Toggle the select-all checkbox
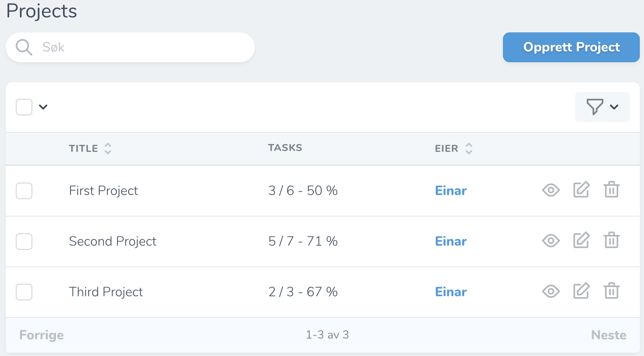The height and width of the screenshot is (356, 644). coord(24,107)
